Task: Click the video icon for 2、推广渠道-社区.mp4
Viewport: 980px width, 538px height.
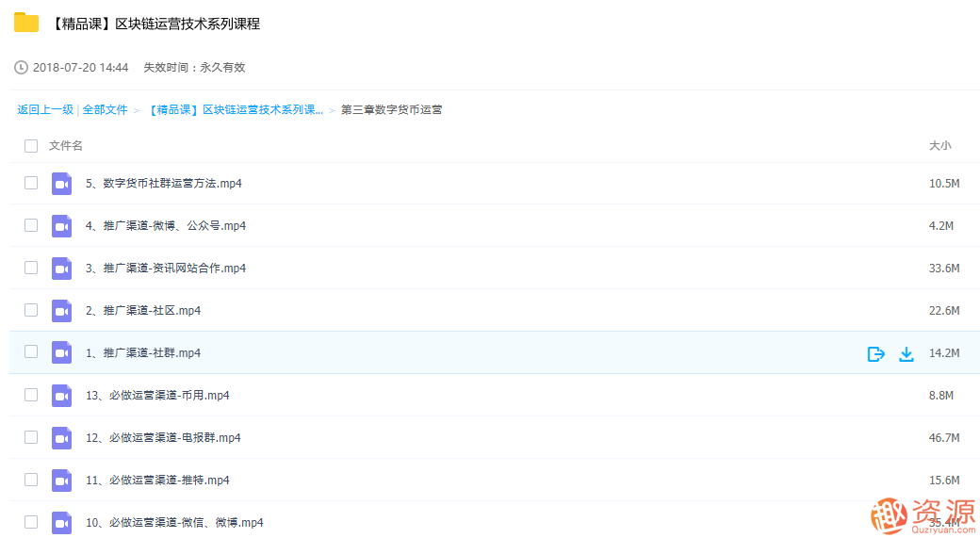Action: (61, 311)
